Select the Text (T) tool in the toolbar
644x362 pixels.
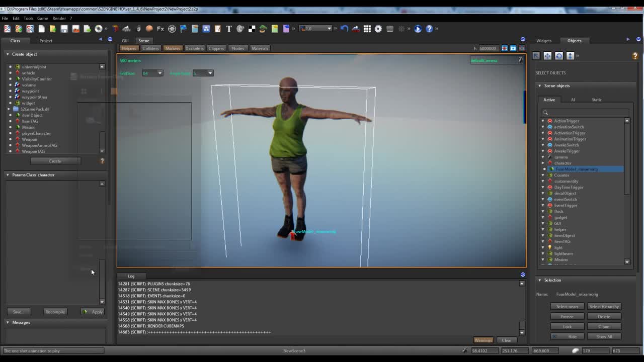229,29
